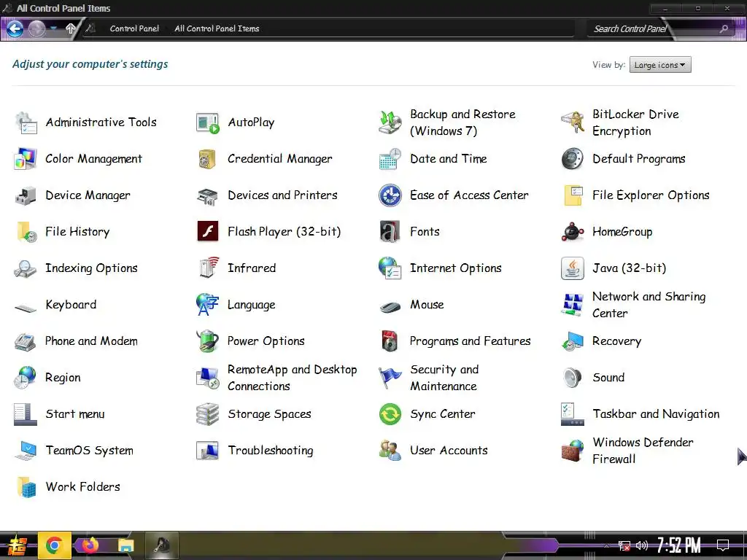Viewport: 747px width, 560px height.
Task: Click the Windows Defender Firewall icon
Action: pos(573,451)
